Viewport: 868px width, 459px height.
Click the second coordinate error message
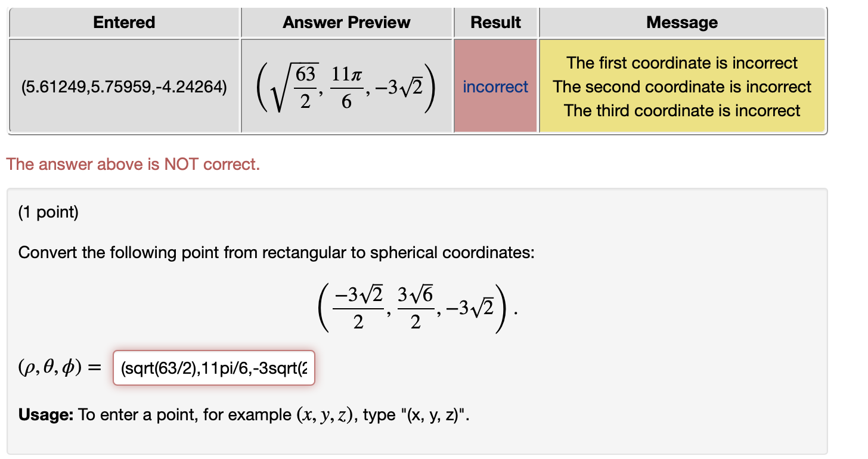(x=681, y=86)
